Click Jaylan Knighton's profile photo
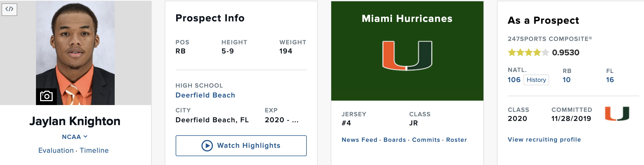The height and width of the screenshot is (165, 644). tap(75, 53)
